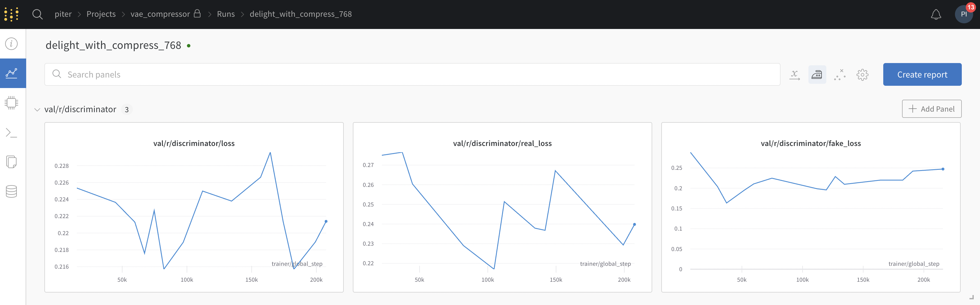Open the Projects breadcrumb menu
Viewport: 980px width, 305px height.
101,14
